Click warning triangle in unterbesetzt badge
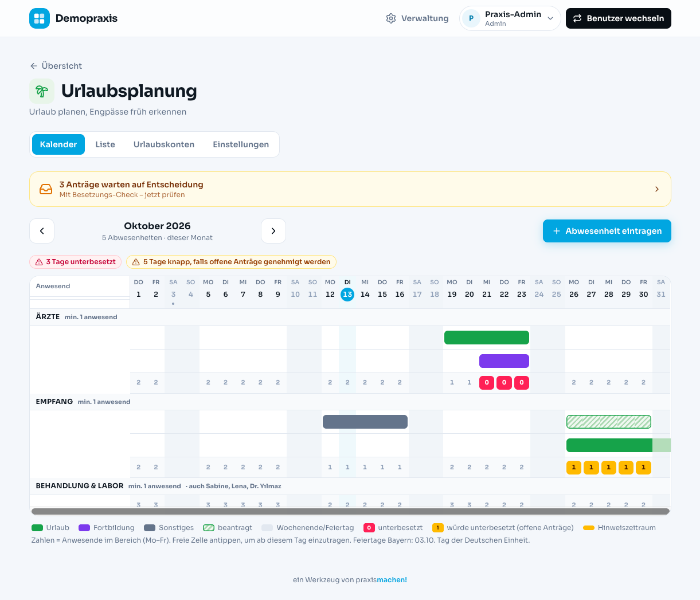 (39, 262)
